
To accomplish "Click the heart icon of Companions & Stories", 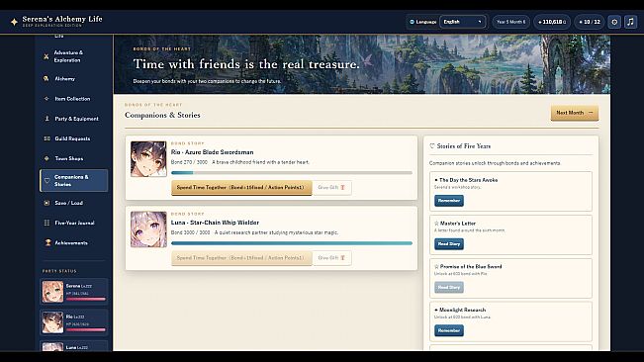I will point(46,181).
